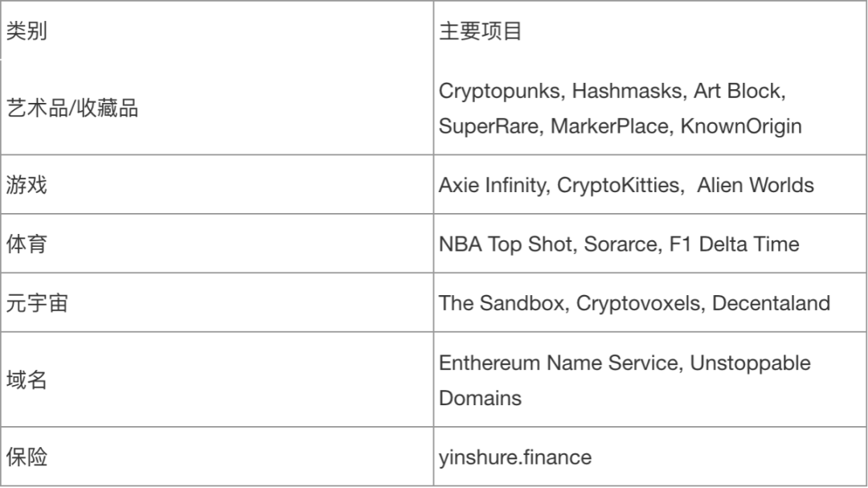
Task: Click The Sandbox text
Action: (502, 304)
